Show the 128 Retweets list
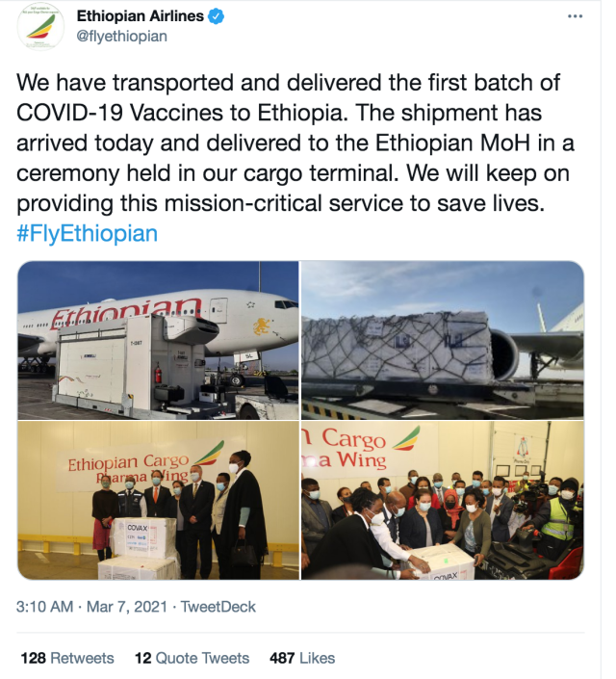 67,658
